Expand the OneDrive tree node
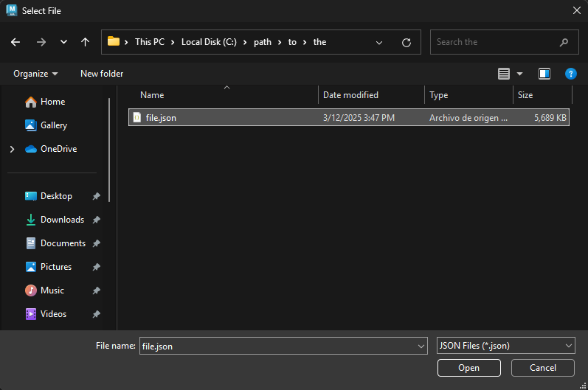The height and width of the screenshot is (390, 588). click(12, 149)
